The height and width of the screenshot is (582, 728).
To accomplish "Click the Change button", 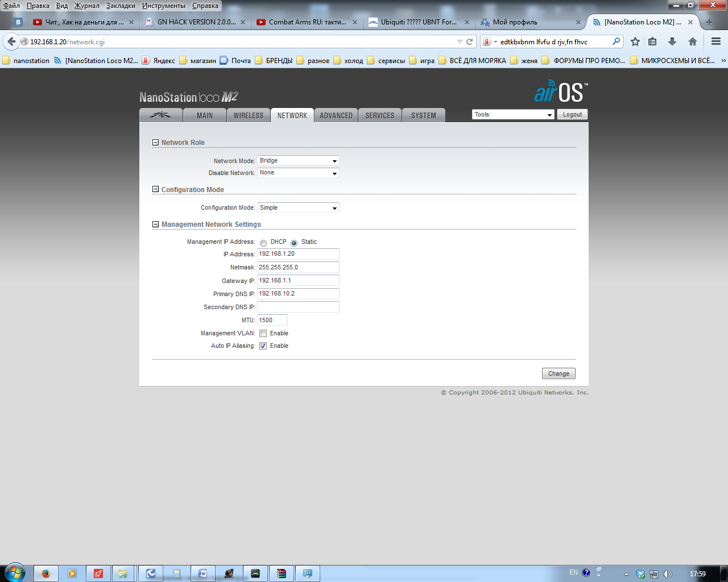I will pos(559,373).
